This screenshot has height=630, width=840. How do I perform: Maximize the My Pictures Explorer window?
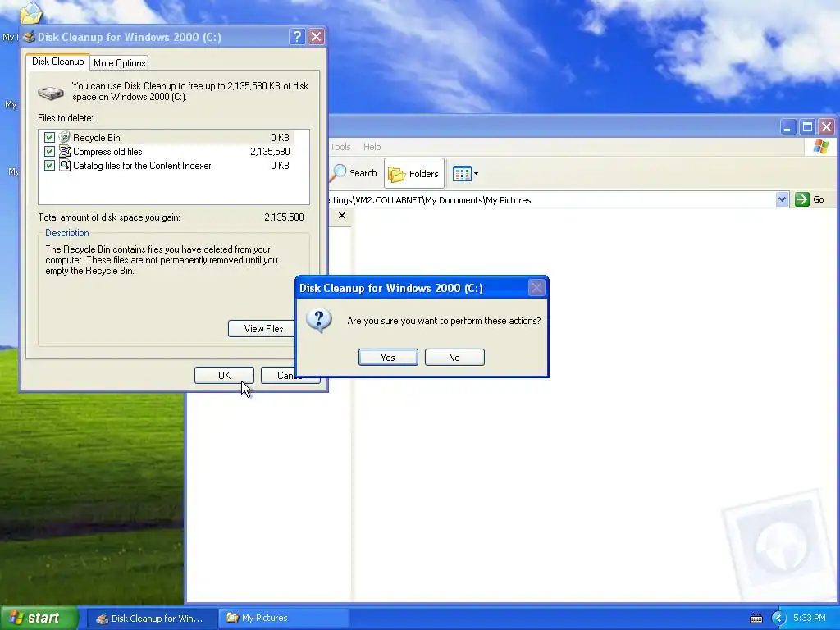click(807, 127)
